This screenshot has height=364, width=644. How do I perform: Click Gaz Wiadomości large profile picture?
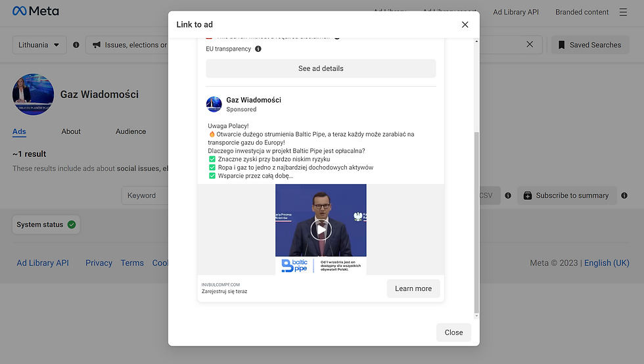click(33, 94)
